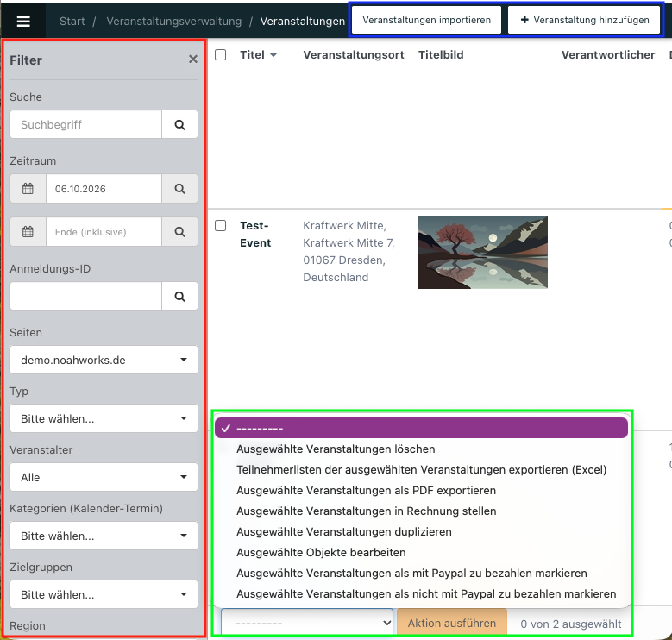Click the start date field 06.10.2026
Image resolution: width=672 pixels, height=640 pixels.
point(104,189)
